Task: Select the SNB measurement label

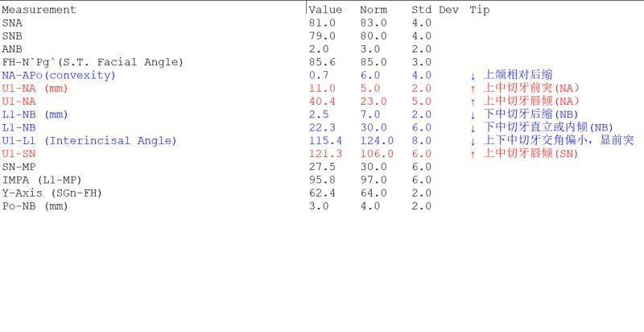Action: pyautogui.click(x=12, y=36)
